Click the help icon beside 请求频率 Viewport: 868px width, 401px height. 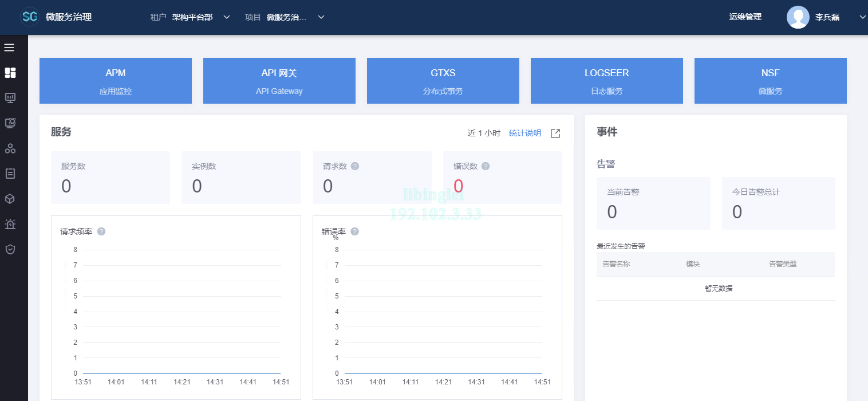[101, 231]
